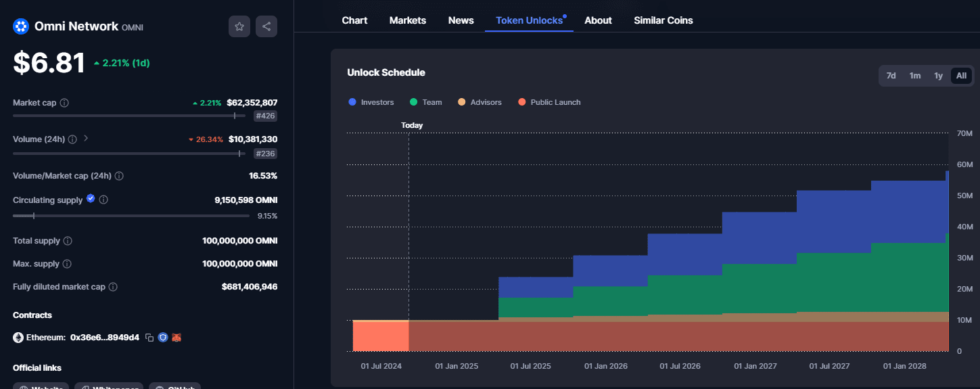The height and width of the screenshot is (389, 980).
Task: Click the Omni Network logo icon
Action: pyautogui.click(x=21, y=26)
